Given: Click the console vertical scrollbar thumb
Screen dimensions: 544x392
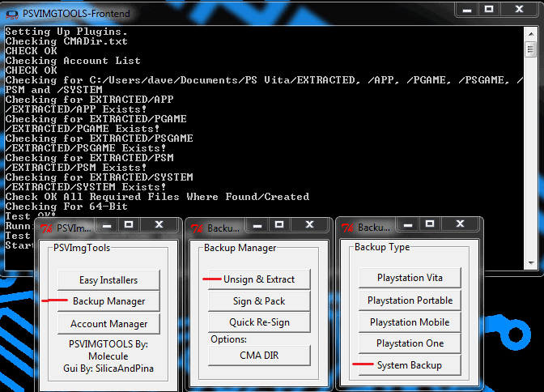Looking at the screenshot, I should pos(531,49).
